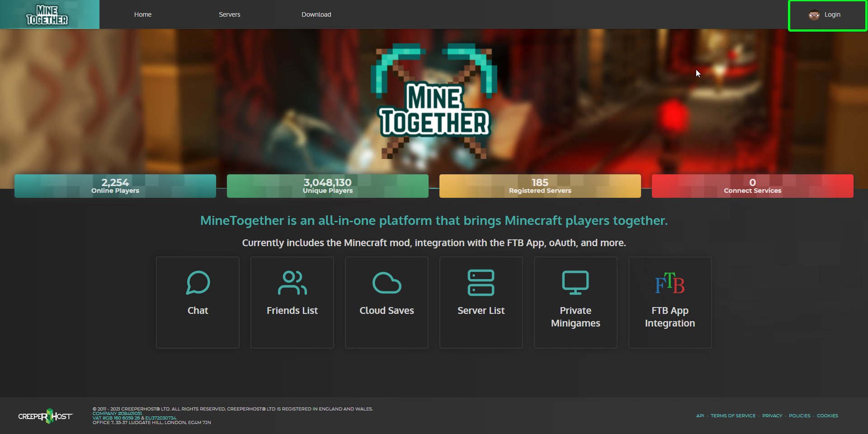The height and width of the screenshot is (434, 868).
Task: Open the Privacy footer link
Action: [772, 416]
